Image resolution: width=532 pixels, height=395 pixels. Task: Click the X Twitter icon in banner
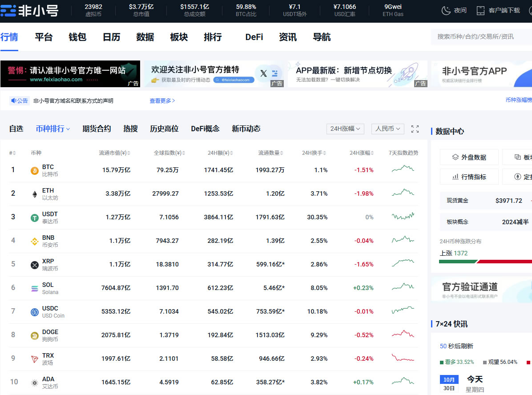click(264, 73)
